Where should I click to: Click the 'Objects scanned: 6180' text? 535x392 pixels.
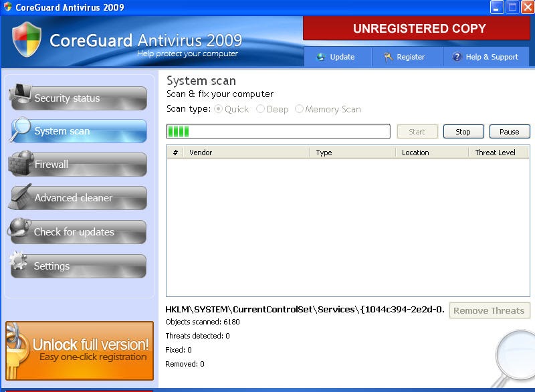(x=203, y=322)
